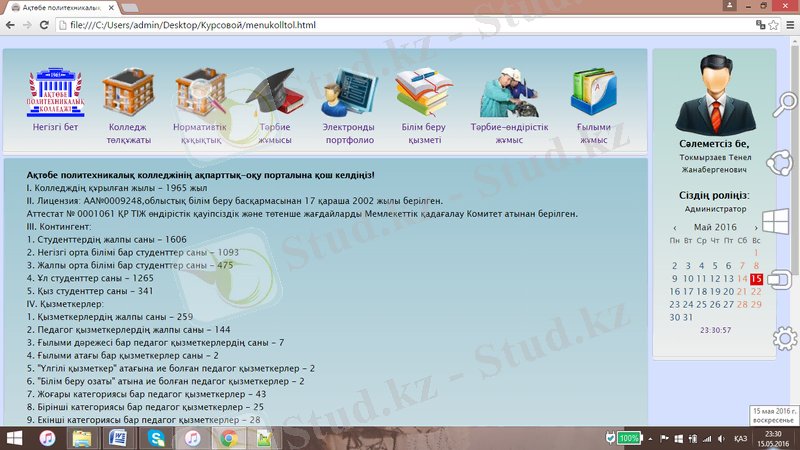Open Колледж төлқұжаты building icon
800x450 pixels.
coord(128,92)
